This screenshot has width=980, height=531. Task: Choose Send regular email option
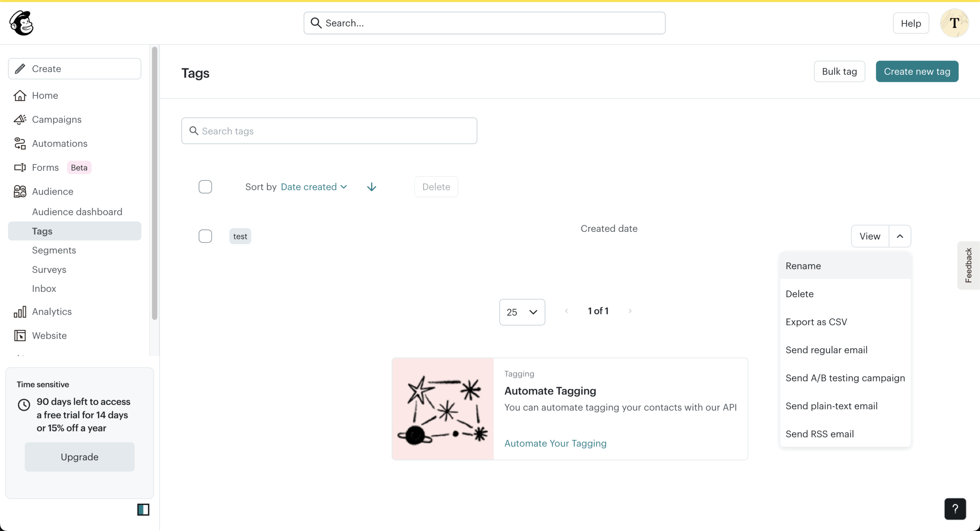click(845, 350)
